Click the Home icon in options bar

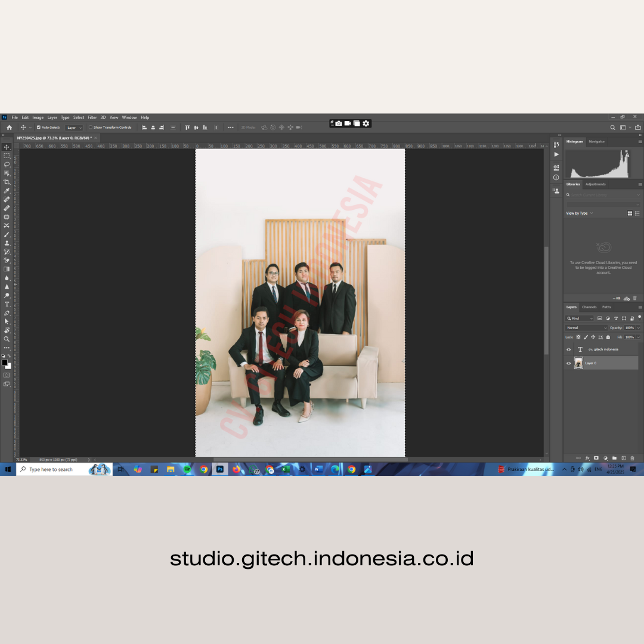click(9, 128)
